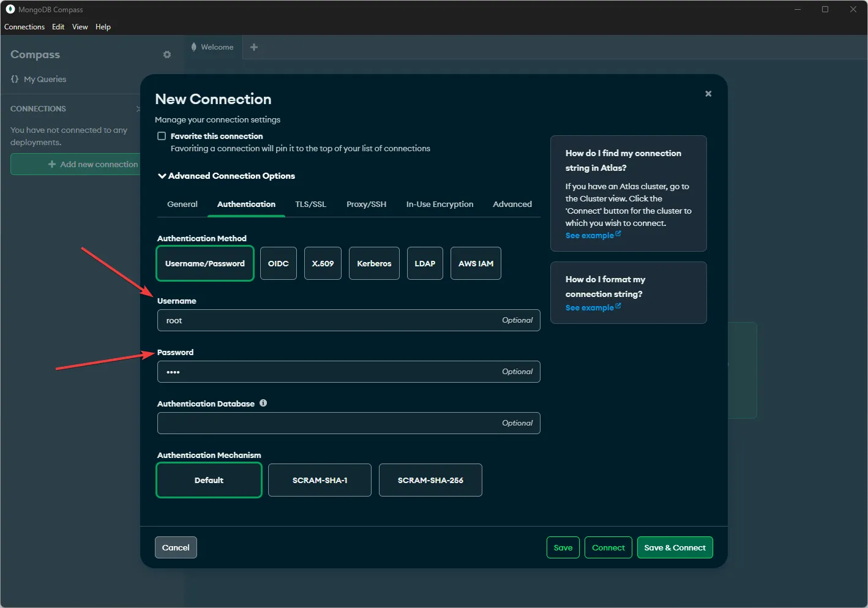Click the Username input containing root
Screen dimensions: 868x608
click(348, 320)
